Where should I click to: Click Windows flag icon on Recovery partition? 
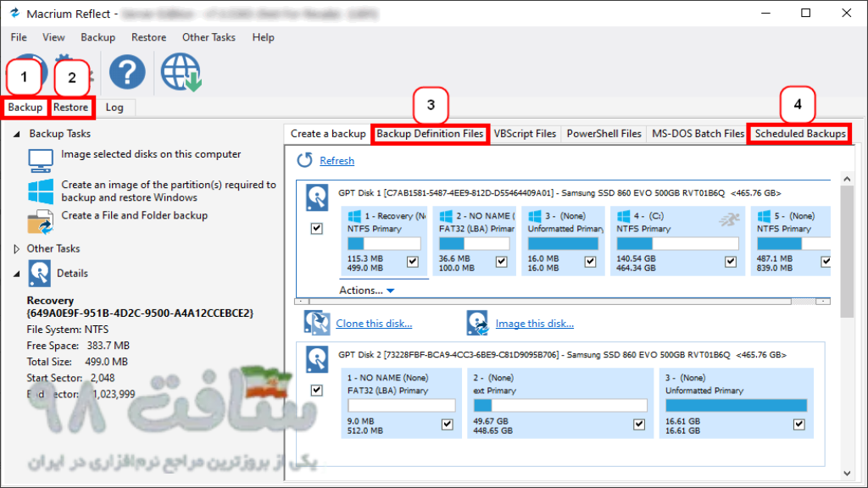coord(354,216)
